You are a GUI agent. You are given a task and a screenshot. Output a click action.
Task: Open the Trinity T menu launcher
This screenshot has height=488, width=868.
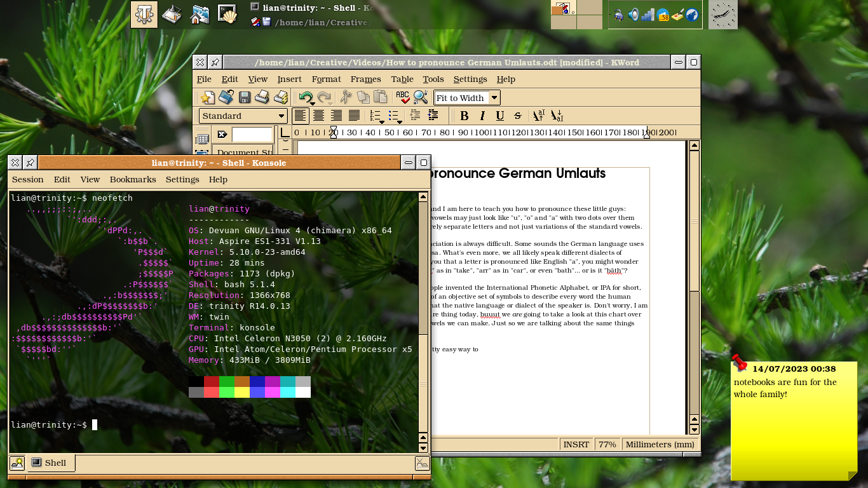point(144,14)
